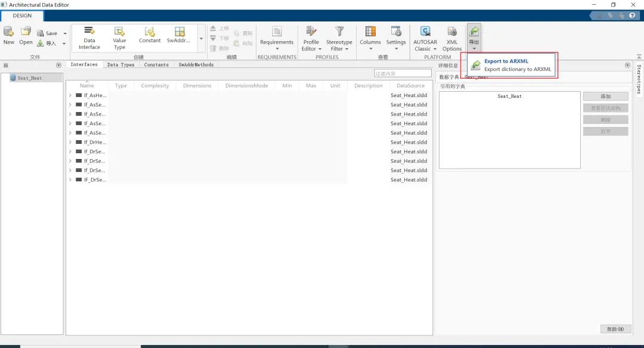Viewport: 644px width, 348px height.
Task: Open the Save dropdown arrow
Action: 65,33
